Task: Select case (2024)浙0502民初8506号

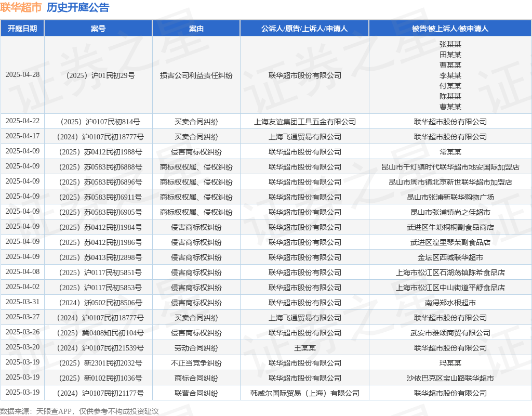Action: pyautogui.click(x=100, y=303)
